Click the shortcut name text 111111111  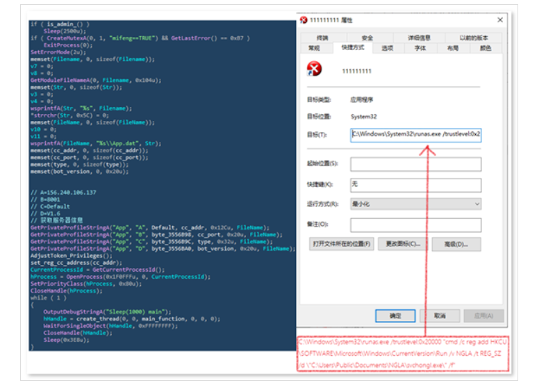click(x=356, y=71)
